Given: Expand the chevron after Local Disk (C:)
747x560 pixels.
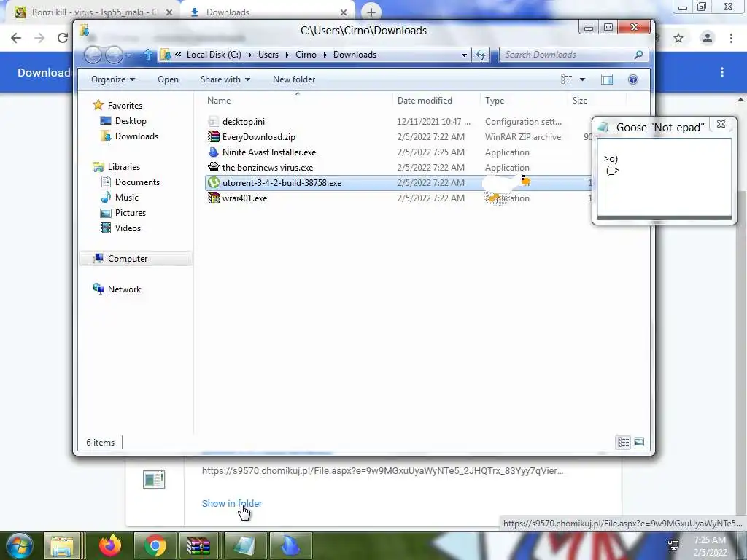Looking at the screenshot, I should [x=249, y=55].
